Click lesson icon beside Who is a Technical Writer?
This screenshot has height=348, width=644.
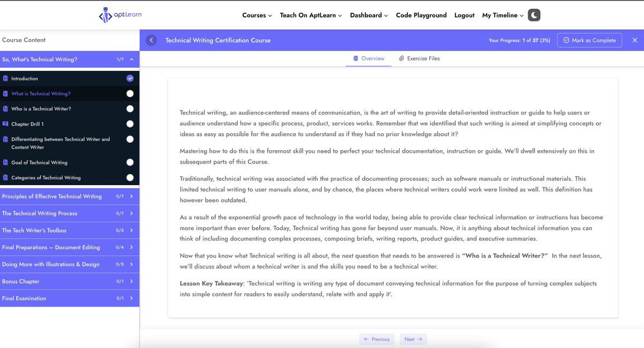click(5, 109)
